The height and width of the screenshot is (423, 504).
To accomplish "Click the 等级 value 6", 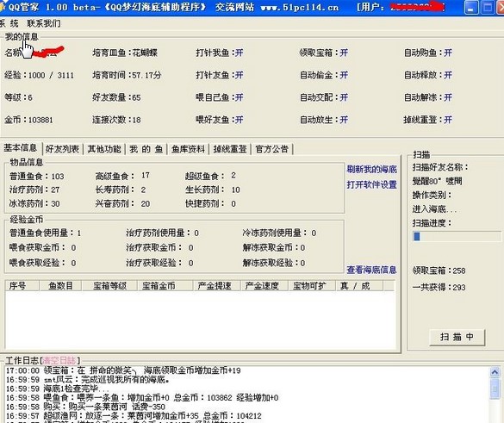I will pos(30,97).
